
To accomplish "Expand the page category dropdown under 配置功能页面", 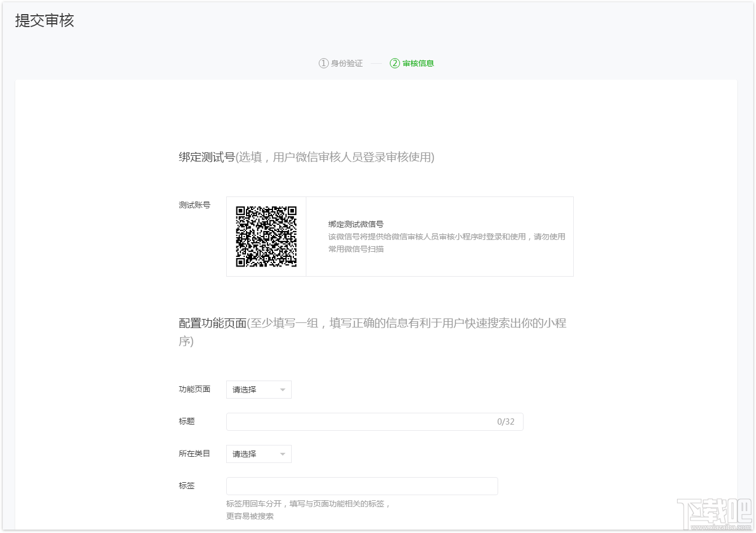I will [258, 390].
